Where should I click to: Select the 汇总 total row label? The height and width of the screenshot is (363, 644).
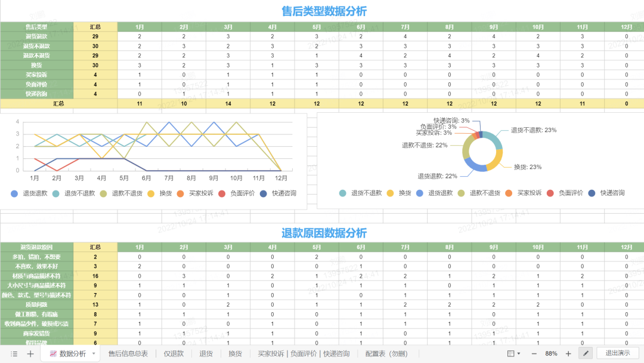(58, 104)
